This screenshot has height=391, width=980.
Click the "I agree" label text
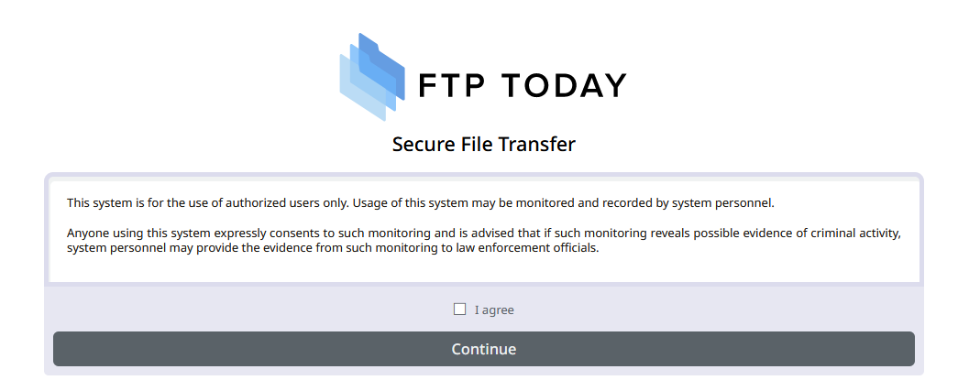click(x=494, y=310)
